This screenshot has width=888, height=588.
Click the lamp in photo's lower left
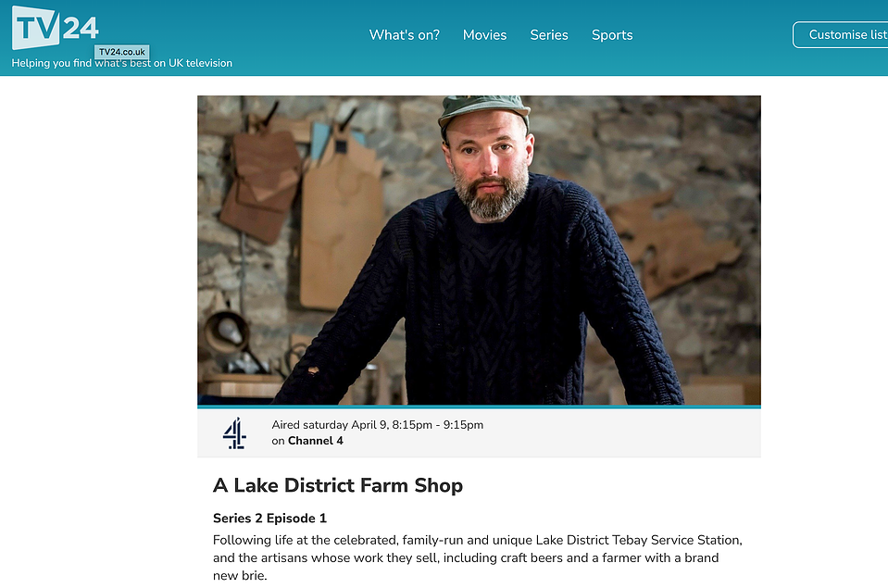[x=228, y=334]
